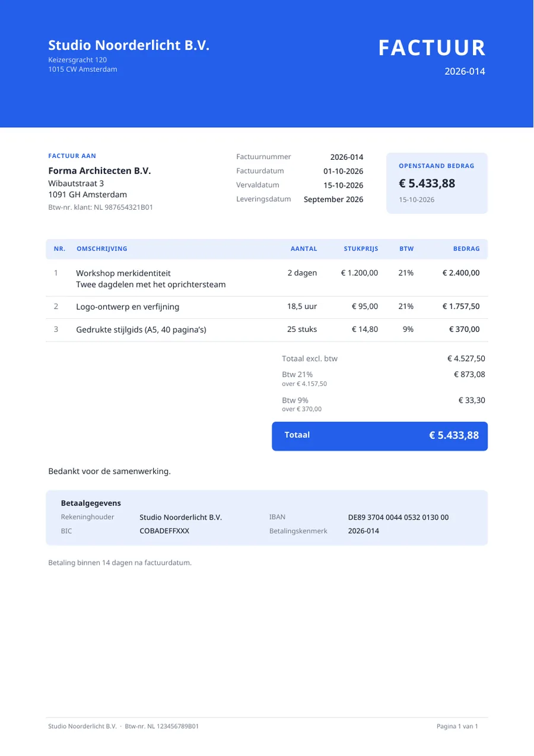The width and height of the screenshot is (534, 756).
Task: Select the invoice date "01-10-2026"
Action: (344, 171)
